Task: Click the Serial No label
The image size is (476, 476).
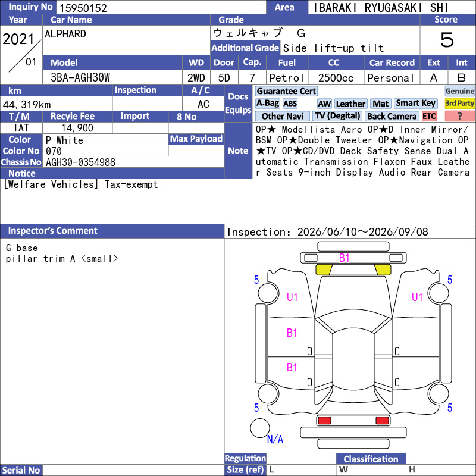Action: pyautogui.click(x=21, y=470)
